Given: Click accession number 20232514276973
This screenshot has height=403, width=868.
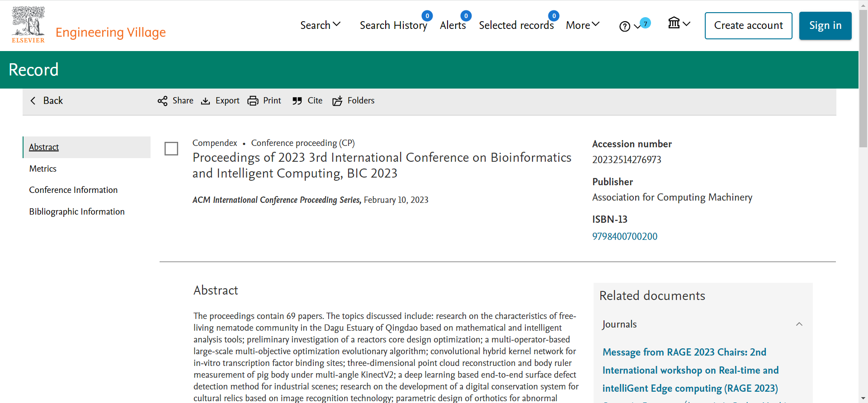Looking at the screenshot, I should tap(627, 160).
